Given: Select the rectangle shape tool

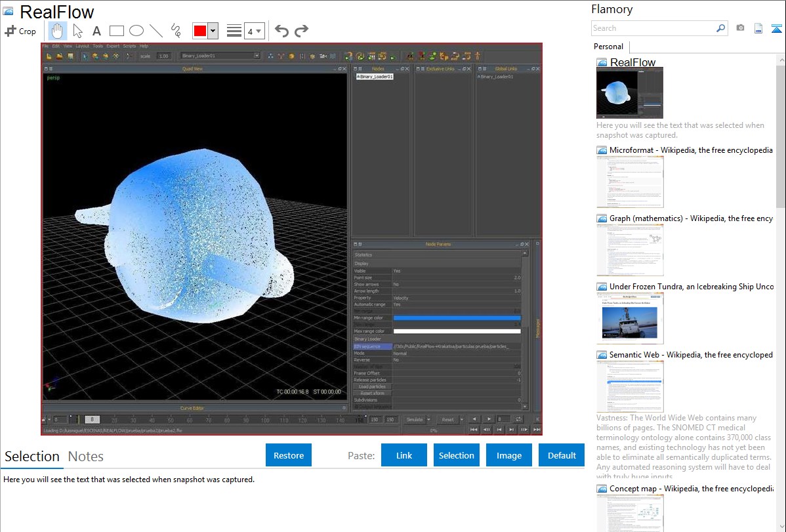Looking at the screenshot, I should [116, 31].
